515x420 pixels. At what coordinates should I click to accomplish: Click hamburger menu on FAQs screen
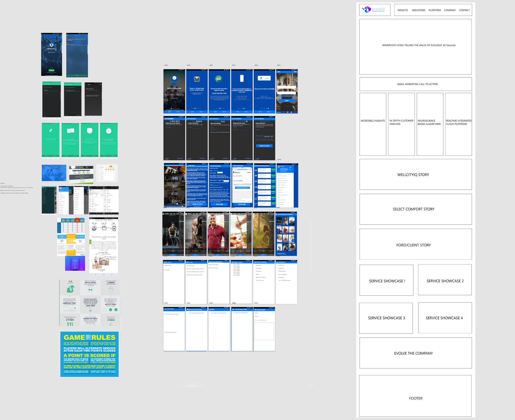pyautogui.click(x=210, y=309)
